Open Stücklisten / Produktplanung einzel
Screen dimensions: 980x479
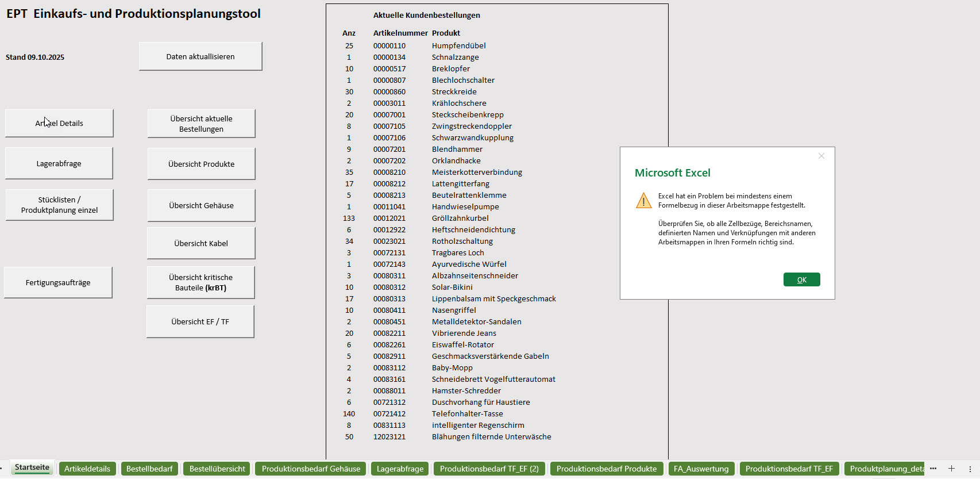tap(59, 205)
